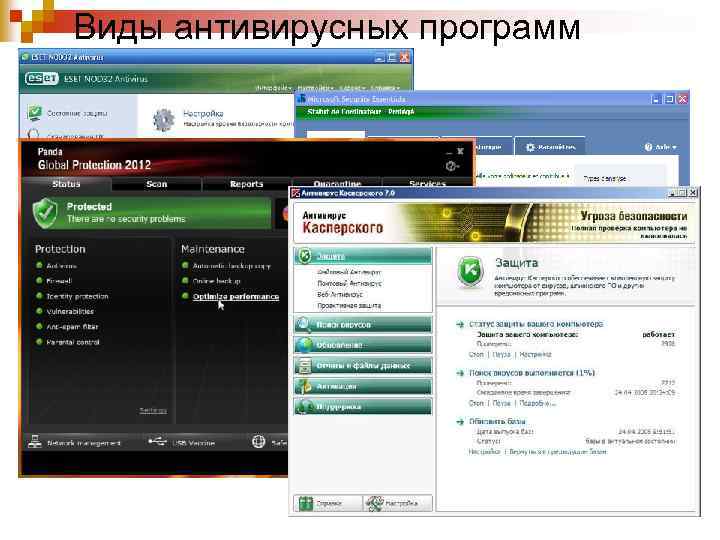
Task: Click the magnifier icon beside Поиск вирусов
Action: pos(304,325)
